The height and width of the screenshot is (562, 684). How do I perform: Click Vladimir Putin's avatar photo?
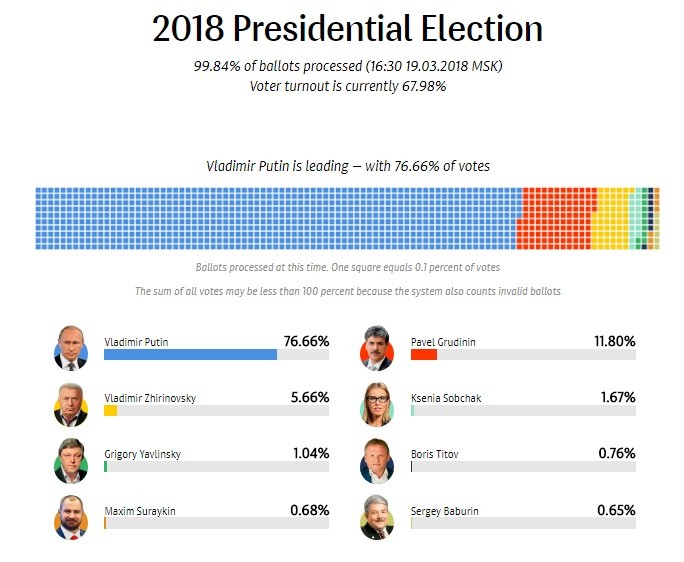[71, 348]
